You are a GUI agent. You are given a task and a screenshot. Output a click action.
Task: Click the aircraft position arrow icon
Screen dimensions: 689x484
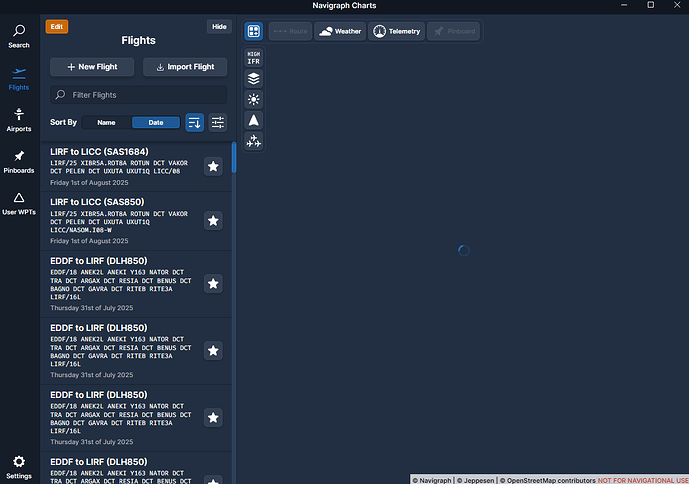point(254,120)
